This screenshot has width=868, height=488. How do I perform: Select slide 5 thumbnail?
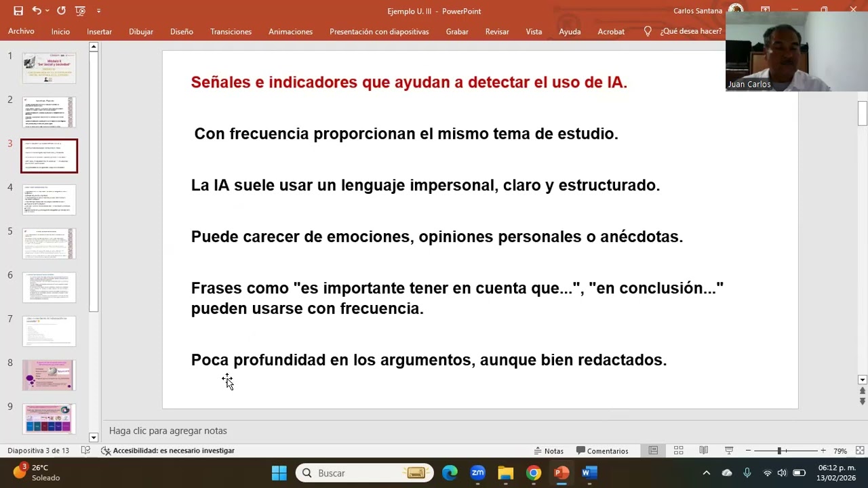[50, 243]
